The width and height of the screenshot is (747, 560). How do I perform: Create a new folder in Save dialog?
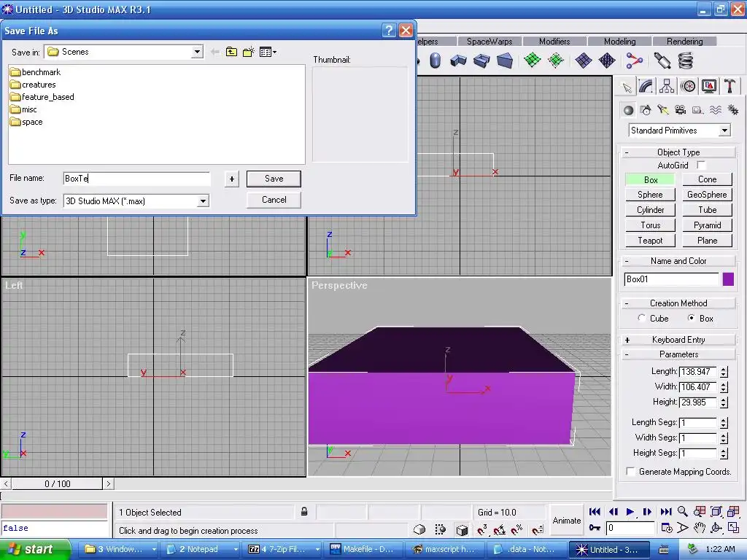[248, 52]
